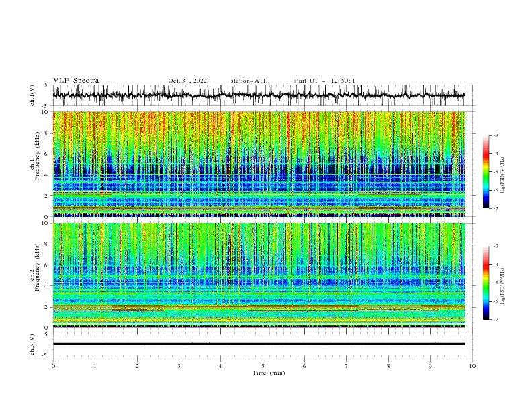Click the "10" tick on the time axis

point(472,366)
